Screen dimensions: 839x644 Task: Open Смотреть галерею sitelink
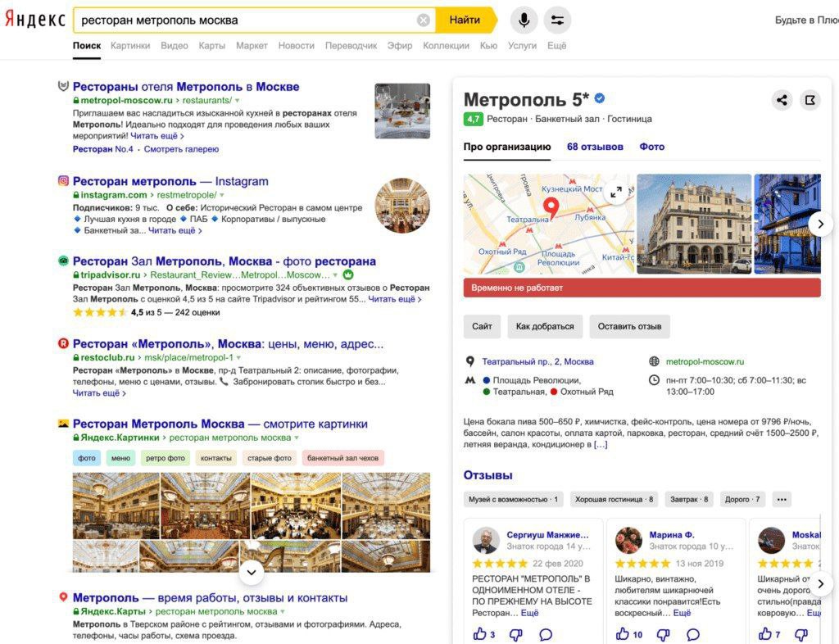tap(181, 149)
